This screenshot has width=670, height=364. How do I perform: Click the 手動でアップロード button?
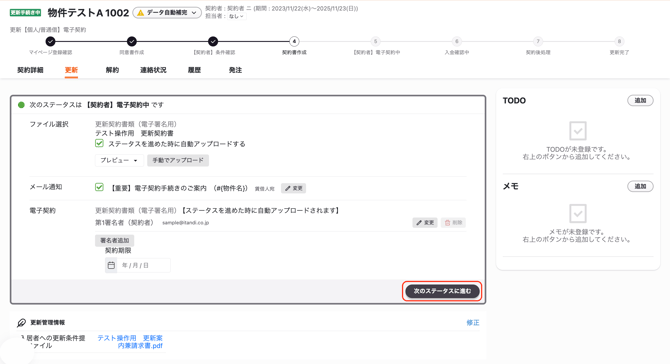pos(178,160)
